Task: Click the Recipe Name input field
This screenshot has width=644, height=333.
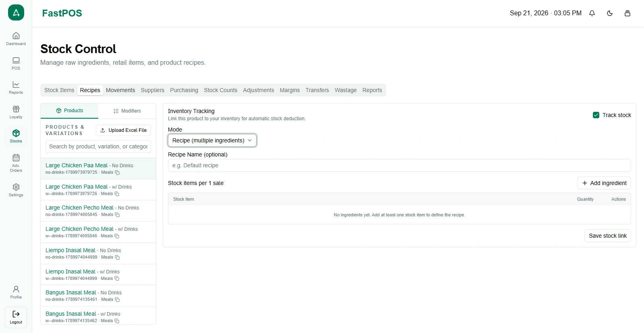Action: coord(400,165)
